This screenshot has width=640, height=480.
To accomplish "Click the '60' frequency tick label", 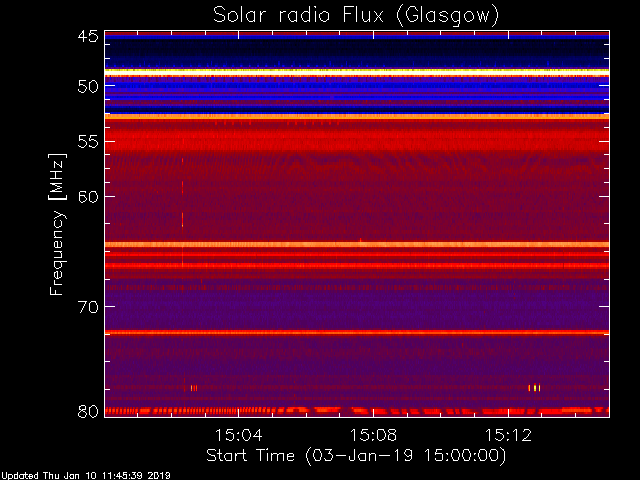I will 88,197.
